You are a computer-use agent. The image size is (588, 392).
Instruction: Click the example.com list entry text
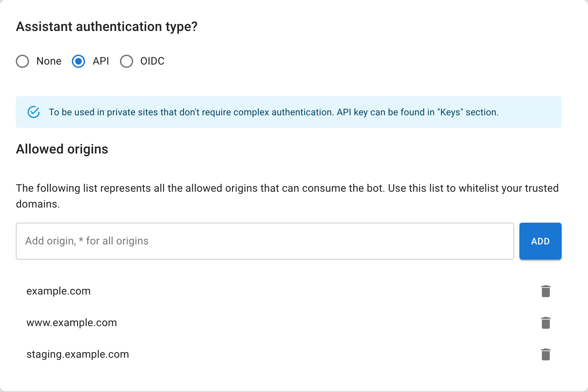coord(58,291)
